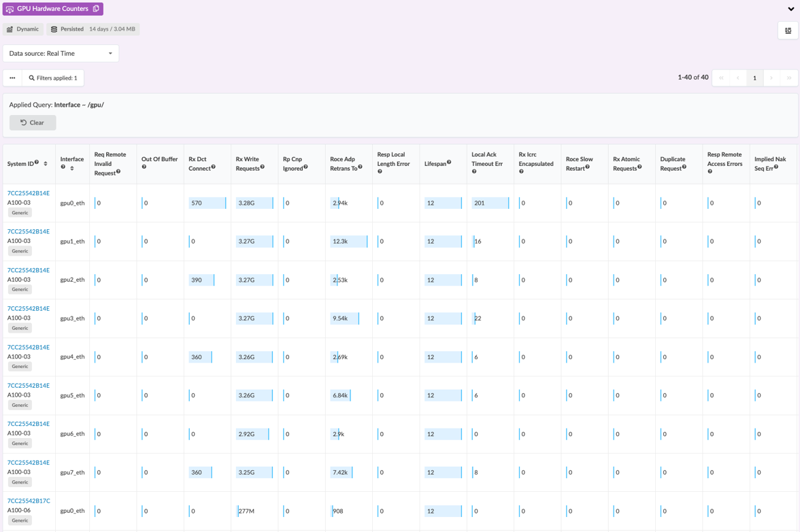Open system 7CC25542B17C link
Image resolution: width=800 pixels, height=532 pixels.
[x=29, y=501]
